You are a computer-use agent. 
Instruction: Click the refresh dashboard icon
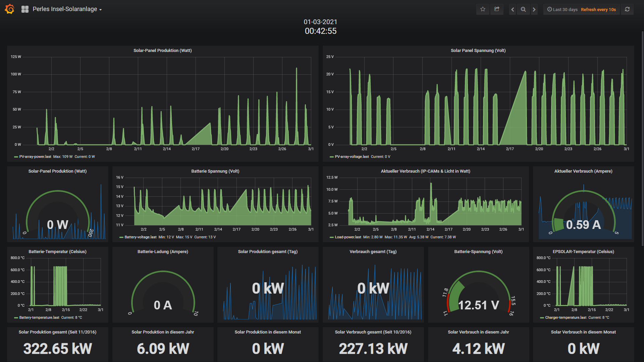tap(627, 9)
